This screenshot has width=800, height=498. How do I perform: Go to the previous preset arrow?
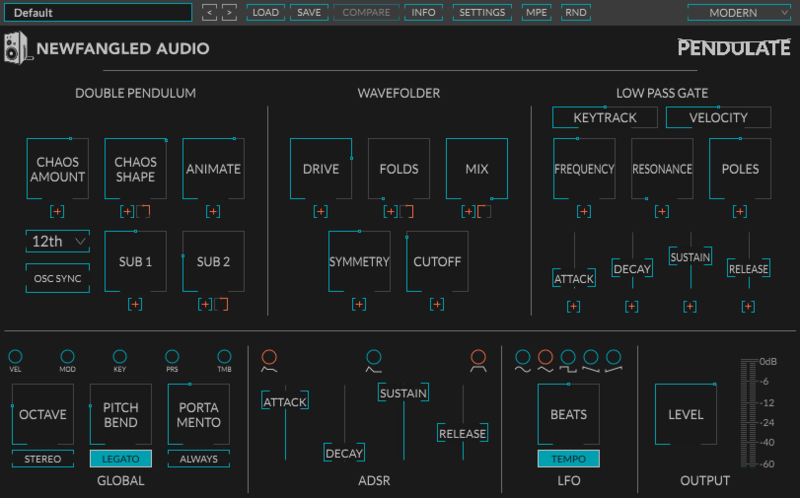coord(209,13)
